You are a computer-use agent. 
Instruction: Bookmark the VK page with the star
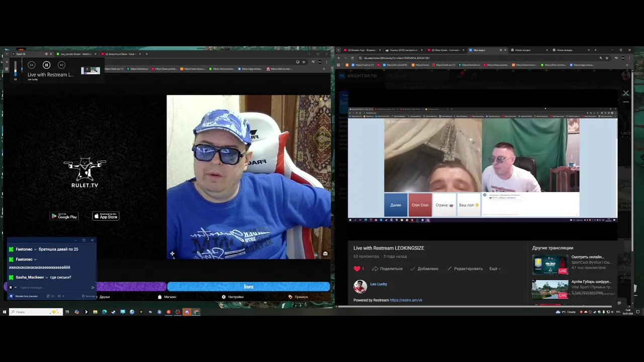pos(608,58)
